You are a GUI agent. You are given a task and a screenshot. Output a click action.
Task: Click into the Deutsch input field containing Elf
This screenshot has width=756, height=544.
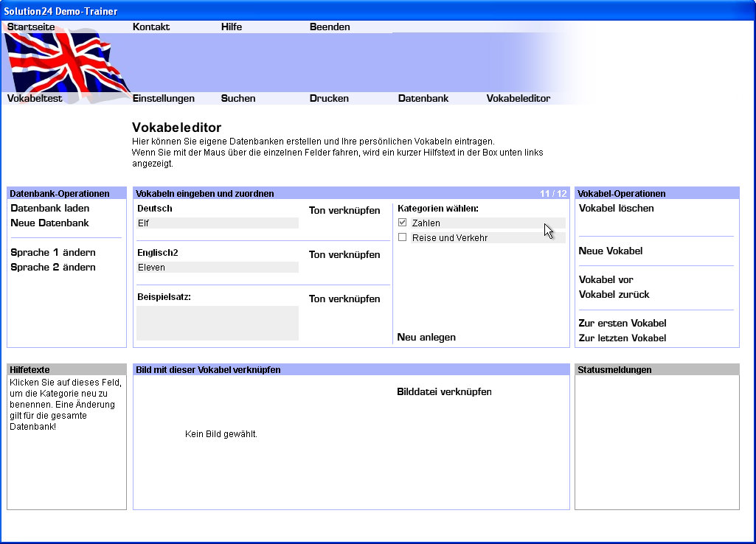tap(218, 223)
